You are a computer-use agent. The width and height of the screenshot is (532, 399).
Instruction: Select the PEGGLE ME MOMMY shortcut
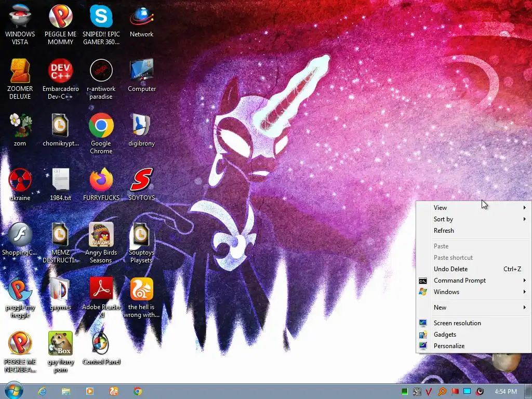(x=60, y=24)
